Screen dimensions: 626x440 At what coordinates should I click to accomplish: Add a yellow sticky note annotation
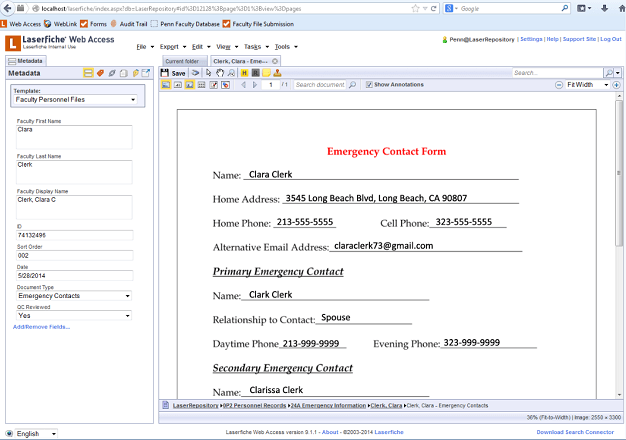(266, 73)
